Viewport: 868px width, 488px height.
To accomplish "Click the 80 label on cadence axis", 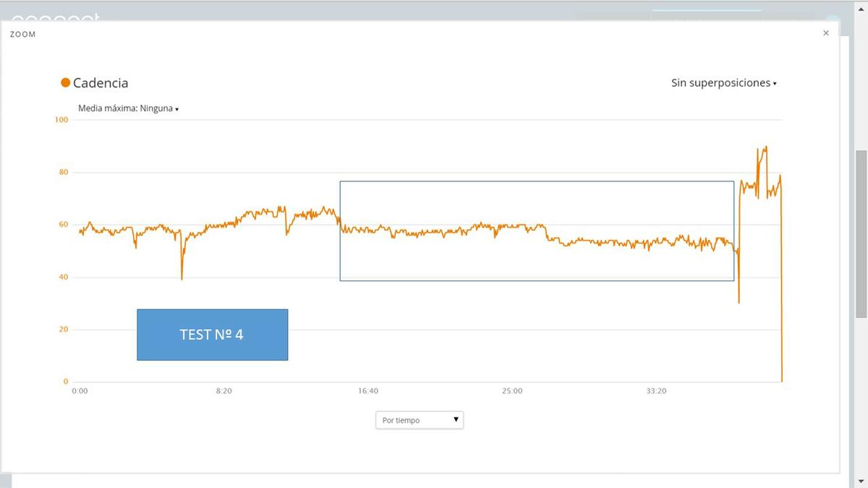I will click(63, 172).
